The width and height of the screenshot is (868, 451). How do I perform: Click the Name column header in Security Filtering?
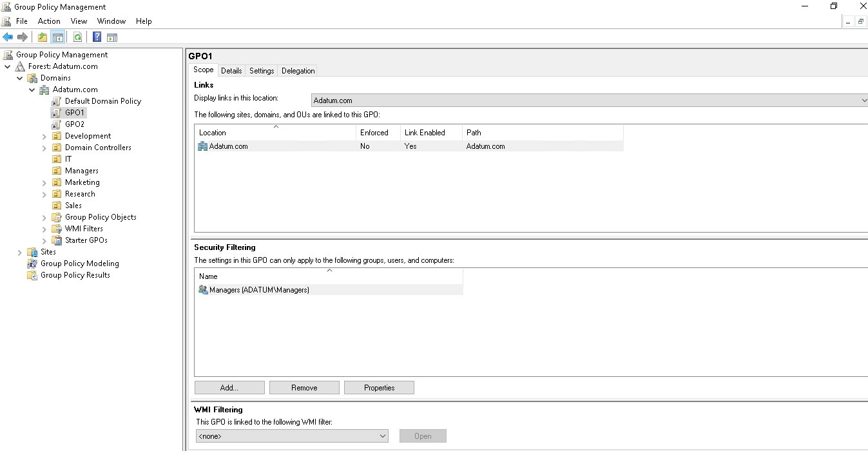pyautogui.click(x=329, y=276)
